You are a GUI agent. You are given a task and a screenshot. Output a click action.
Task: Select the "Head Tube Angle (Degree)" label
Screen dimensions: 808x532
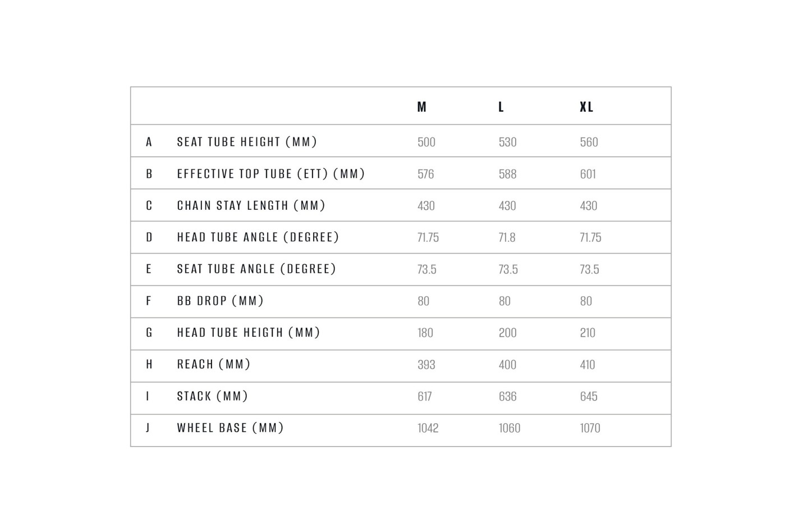click(x=258, y=237)
